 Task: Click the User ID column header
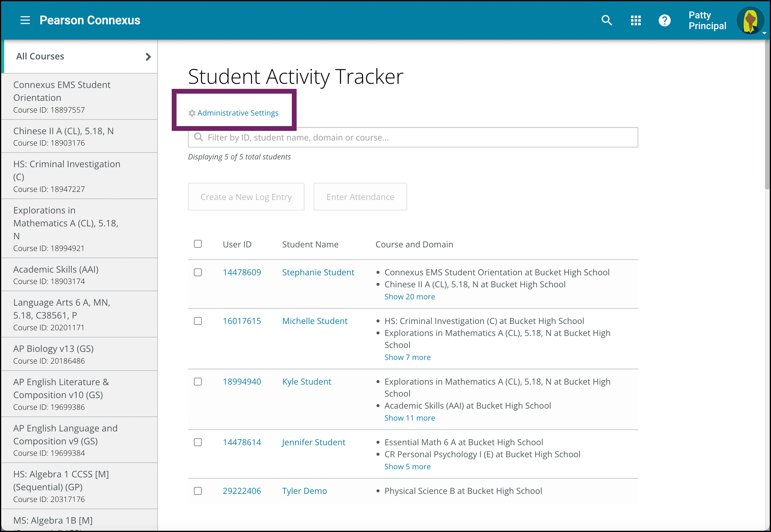pos(237,244)
